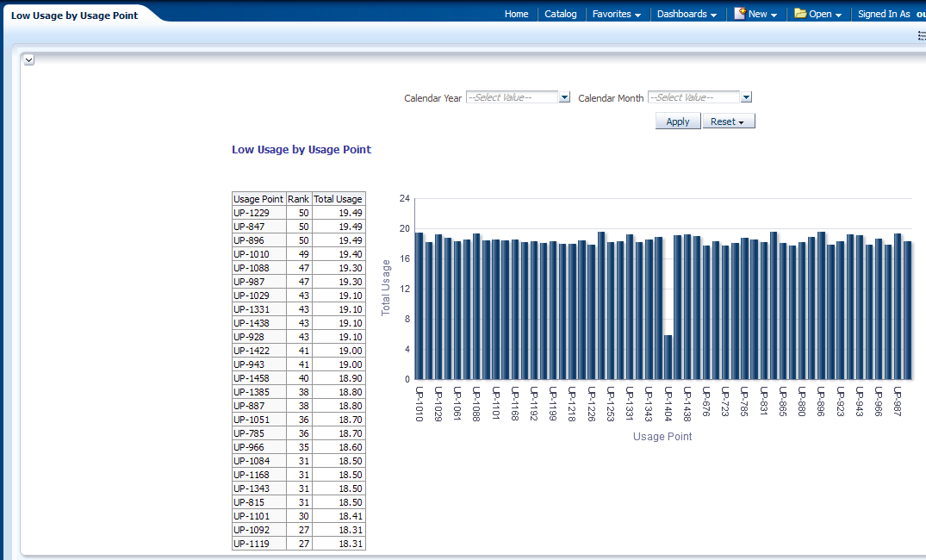Click the New document star icon
Image resolution: width=926 pixels, height=560 pixels.
(740, 13)
